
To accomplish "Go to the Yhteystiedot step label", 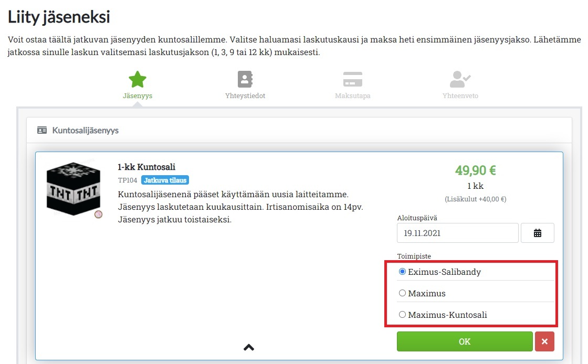I will pyautogui.click(x=245, y=96).
